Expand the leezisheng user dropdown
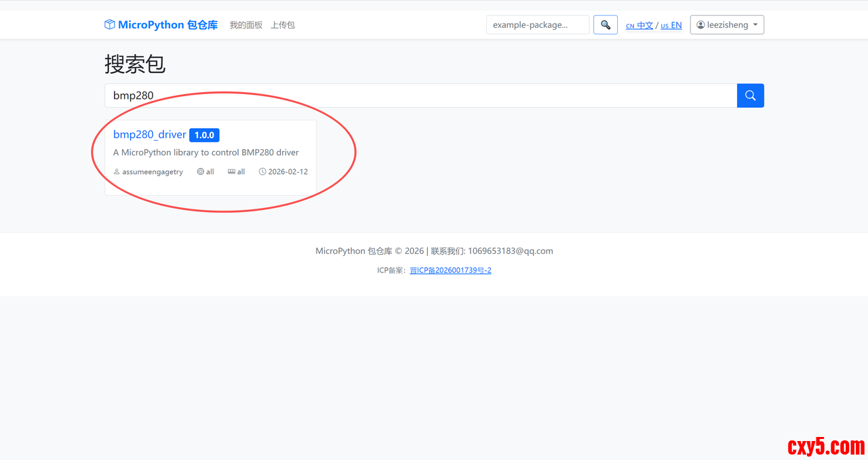This screenshot has width=868, height=460. pyautogui.click(x=727, y=25)
